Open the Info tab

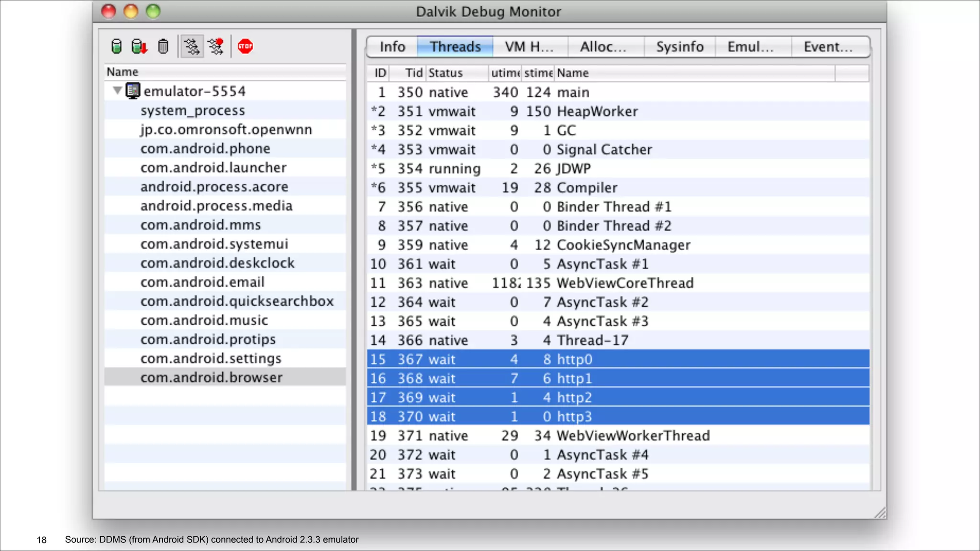(392, 47)
